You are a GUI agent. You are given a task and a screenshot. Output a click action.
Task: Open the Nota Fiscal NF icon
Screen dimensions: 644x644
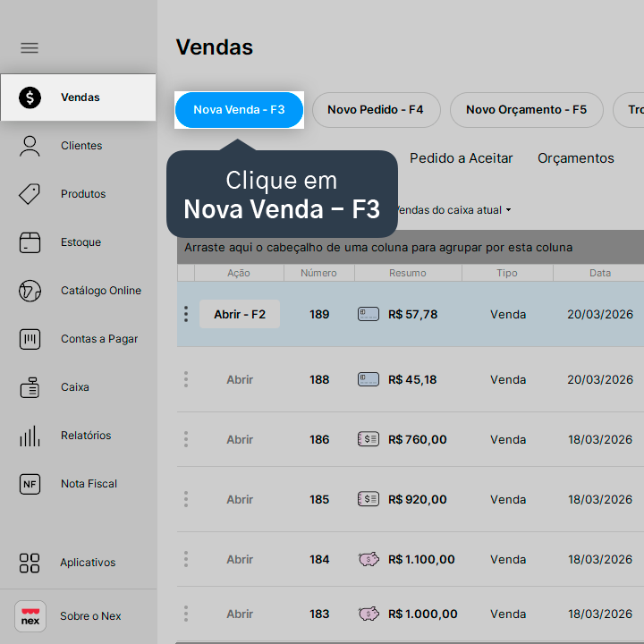pyautogui.click(x=30, y=484)
